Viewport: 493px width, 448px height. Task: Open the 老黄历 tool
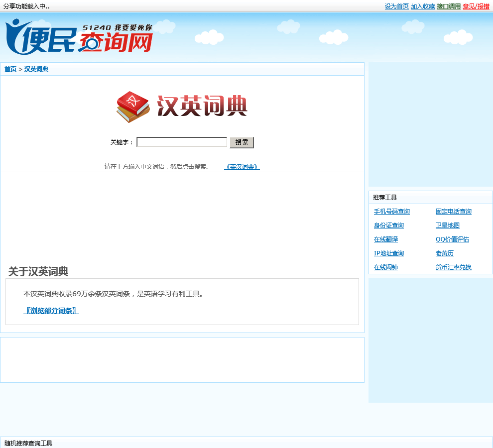(445, 253)
